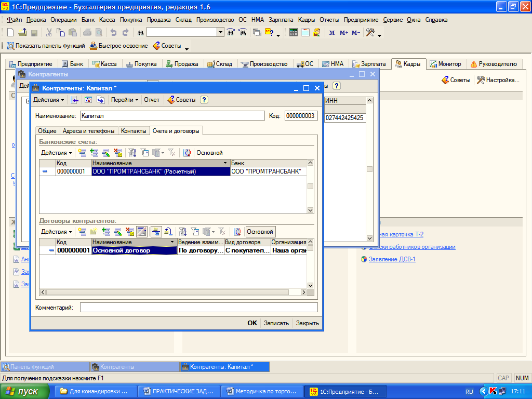The image size is (532, 399).
Task: Click the 1C help question icon in main toolbar
Action: point(270,33)
